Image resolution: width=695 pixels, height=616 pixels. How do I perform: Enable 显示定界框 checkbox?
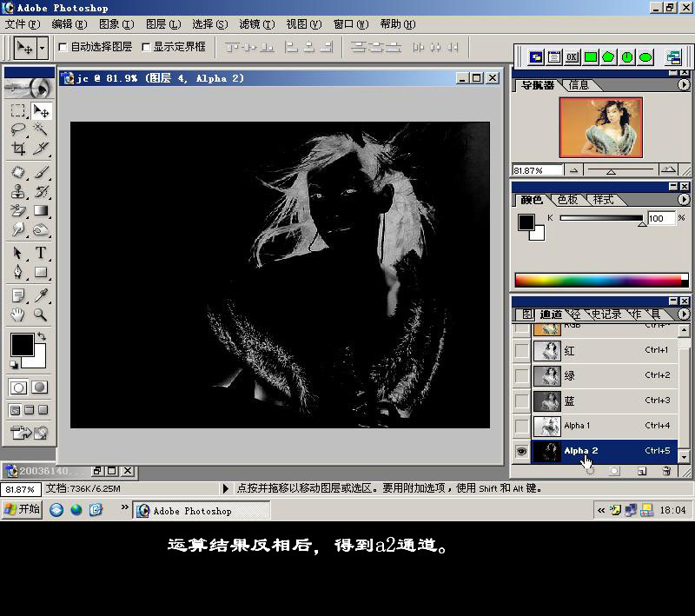145,47
